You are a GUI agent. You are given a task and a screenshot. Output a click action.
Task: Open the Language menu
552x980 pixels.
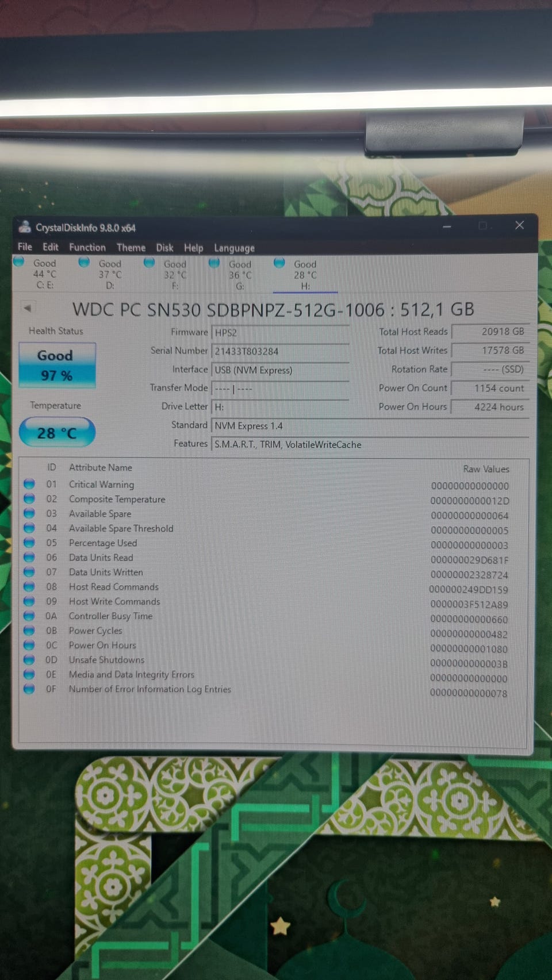[235, 248]
